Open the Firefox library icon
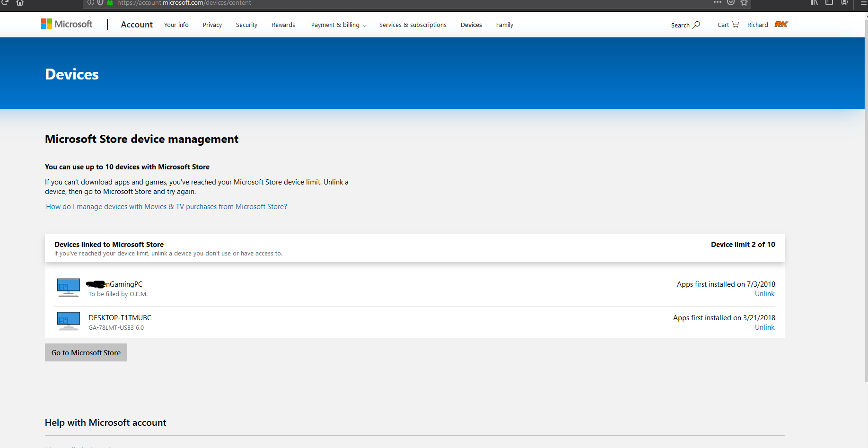868x448 pixels. [814, 3]
